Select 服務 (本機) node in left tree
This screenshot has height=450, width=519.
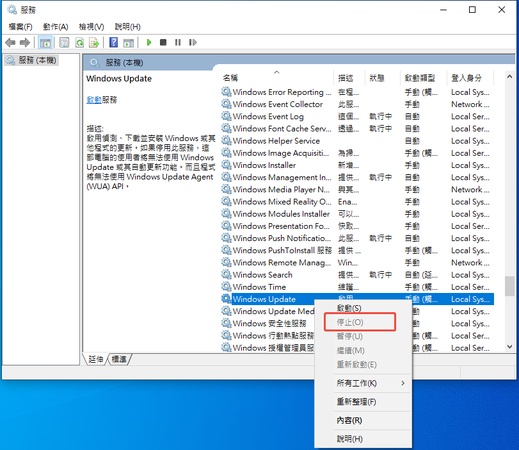[32, 60]
